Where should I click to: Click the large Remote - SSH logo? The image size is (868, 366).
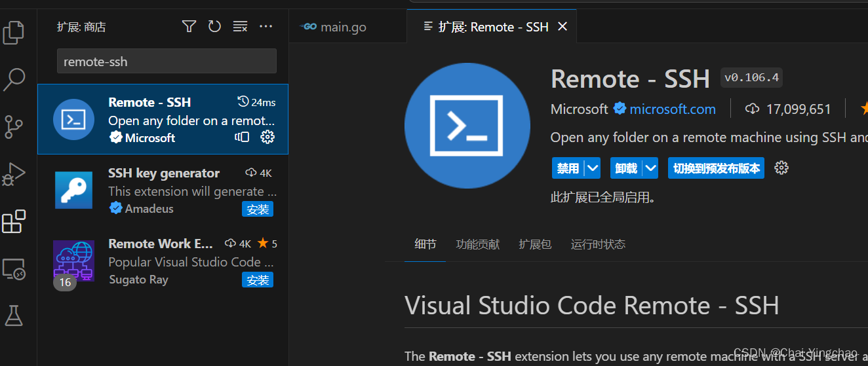click(467, 125)
